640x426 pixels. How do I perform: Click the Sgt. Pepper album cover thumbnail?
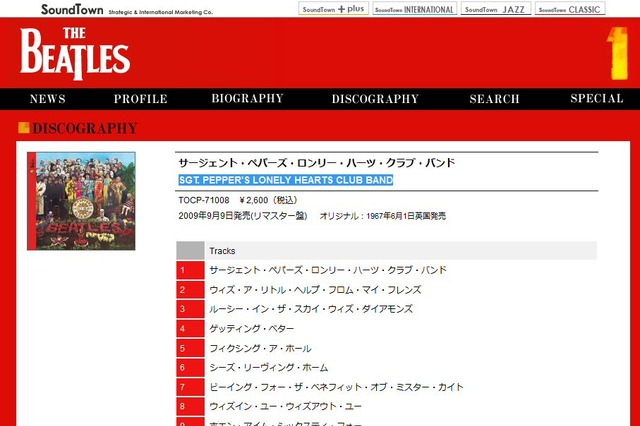81,201
